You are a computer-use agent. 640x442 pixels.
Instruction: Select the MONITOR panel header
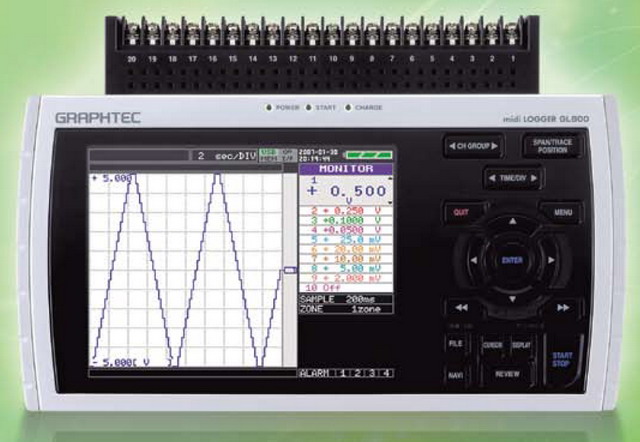click(346, 169)
